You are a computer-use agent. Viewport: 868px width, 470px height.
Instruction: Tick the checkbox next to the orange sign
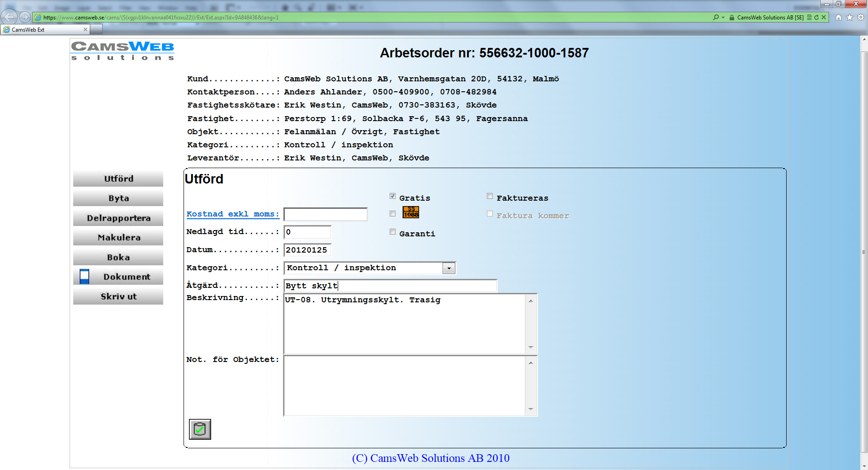[392, 214]
